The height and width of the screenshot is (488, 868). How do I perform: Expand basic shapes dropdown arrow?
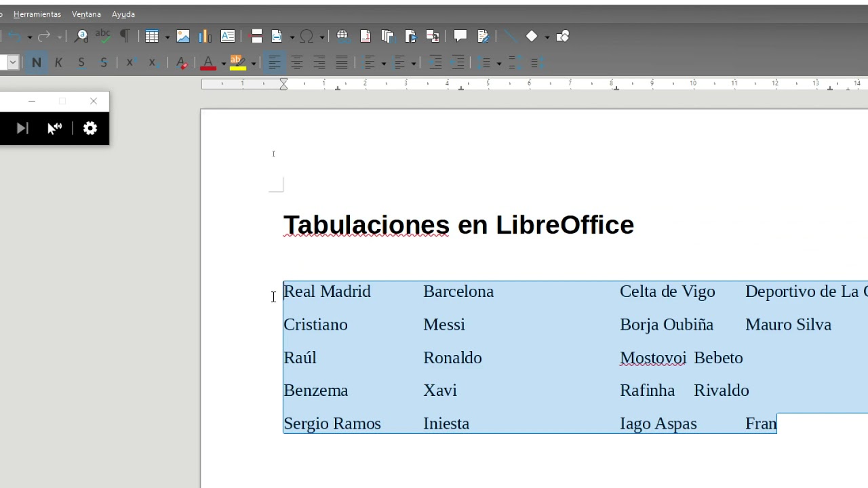tap(547, 37)
